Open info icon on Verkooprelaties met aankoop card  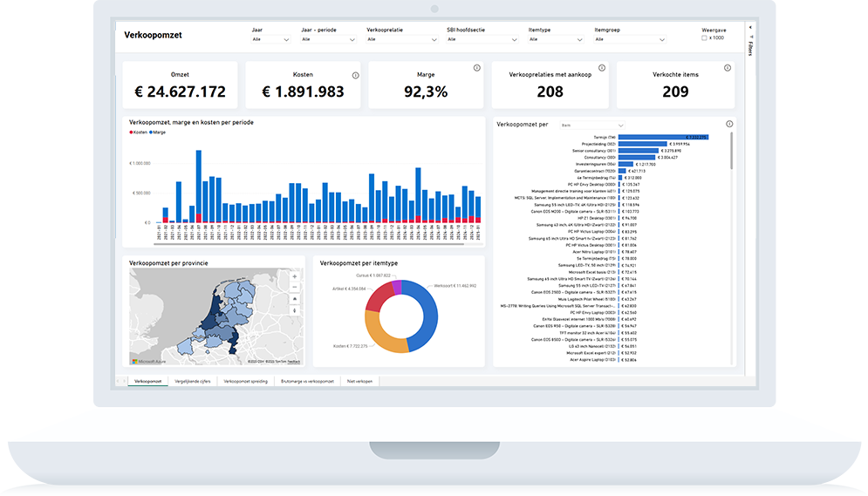pos(601,68)
